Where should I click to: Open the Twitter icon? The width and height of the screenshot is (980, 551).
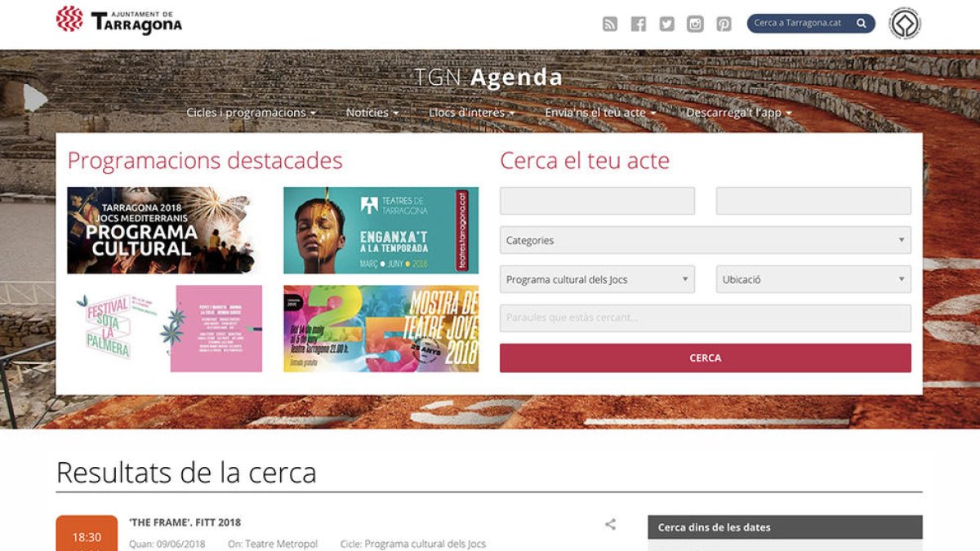point(666,23)
